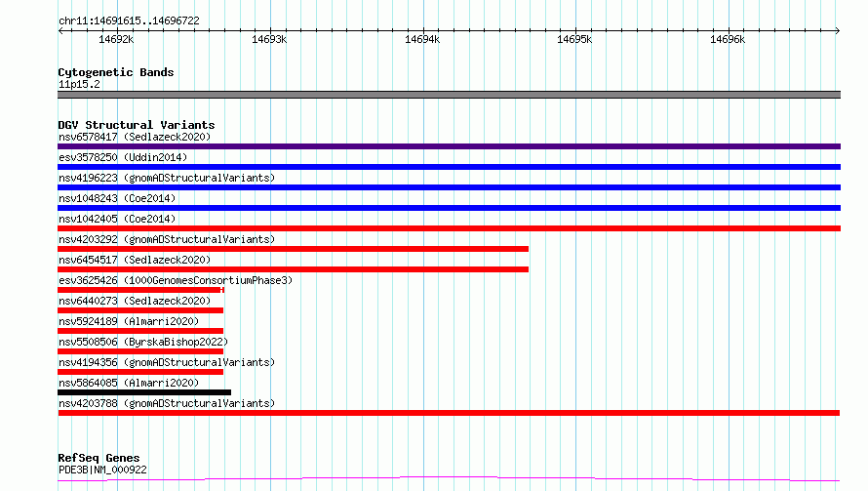Click the magenta PDE3B gene line

coord(449,479)
